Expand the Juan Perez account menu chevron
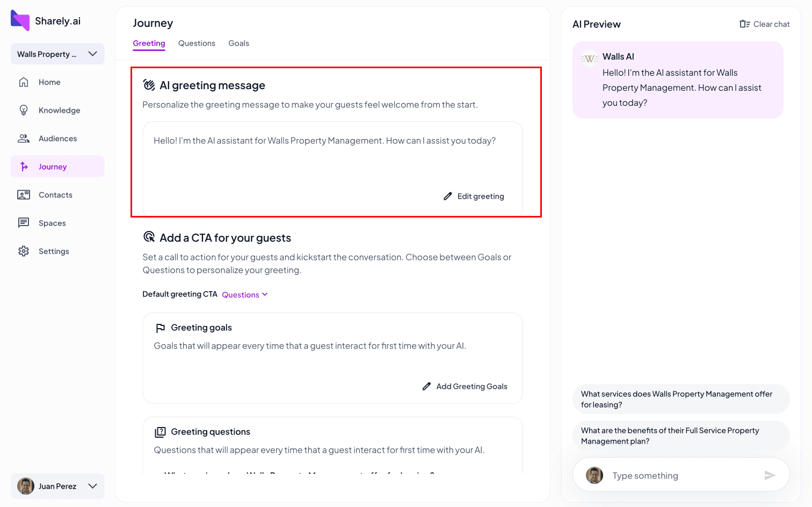Image resolution: width=812 pixels, height=507 pixels. [92, 486]
